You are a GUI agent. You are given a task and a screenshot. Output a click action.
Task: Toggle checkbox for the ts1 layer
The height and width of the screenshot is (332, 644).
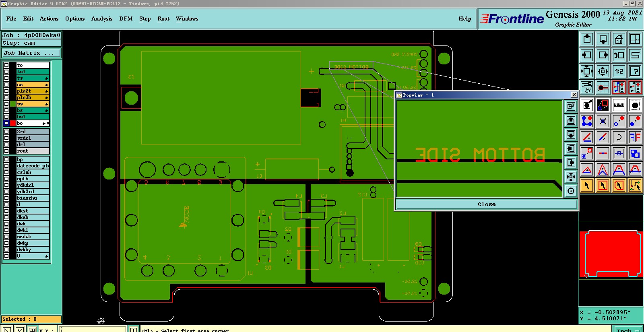coord(6,72)
